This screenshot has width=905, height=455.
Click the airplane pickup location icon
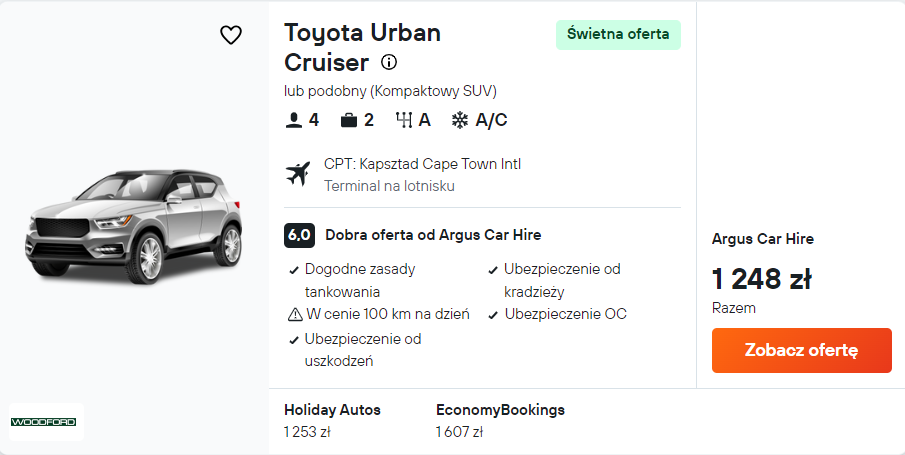coord(298,174)
